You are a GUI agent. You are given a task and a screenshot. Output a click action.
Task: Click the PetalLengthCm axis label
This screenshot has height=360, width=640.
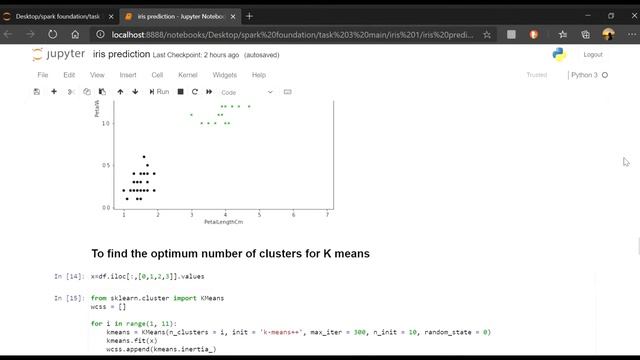tap(224, 222)
